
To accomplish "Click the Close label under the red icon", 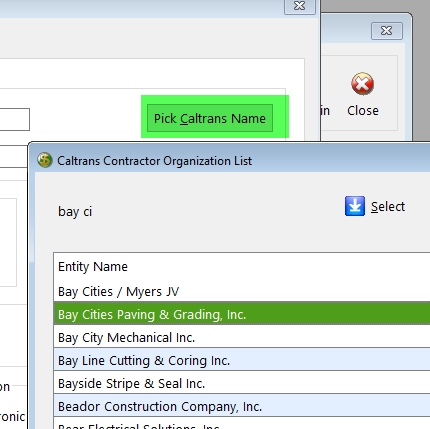I will click(x=363, y=111).
